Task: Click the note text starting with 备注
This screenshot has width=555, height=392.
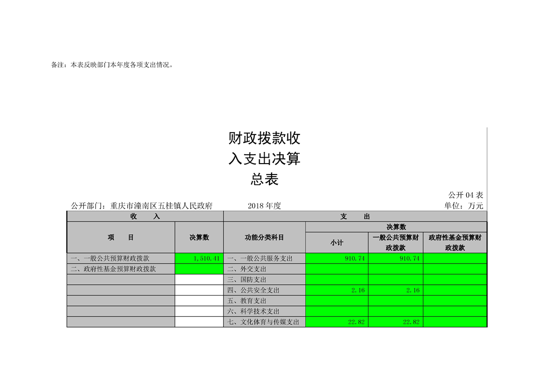Action: tap(112, 65)
